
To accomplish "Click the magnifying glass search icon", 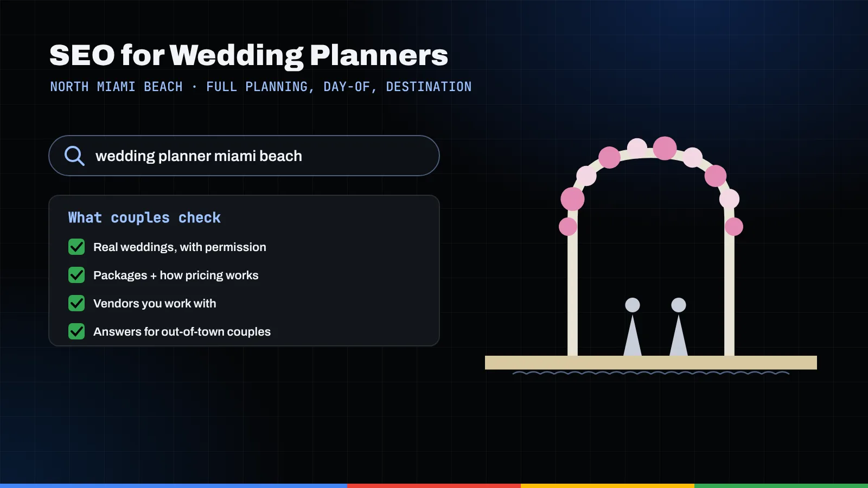I will click(74, 156).
